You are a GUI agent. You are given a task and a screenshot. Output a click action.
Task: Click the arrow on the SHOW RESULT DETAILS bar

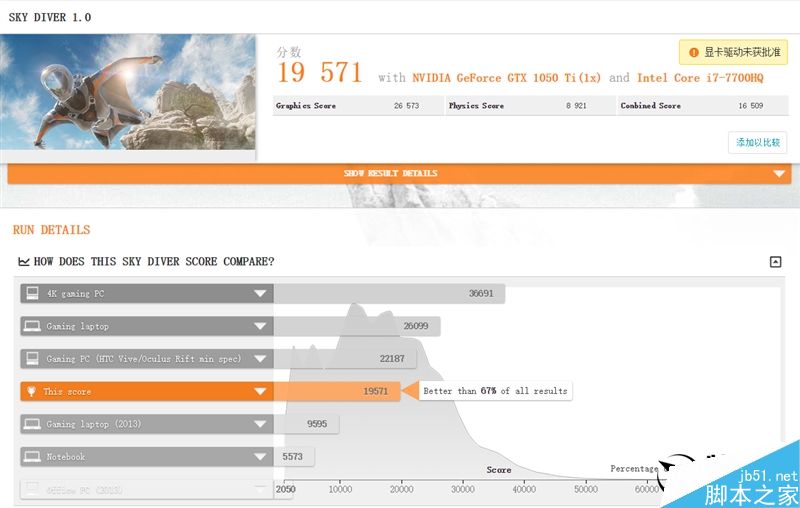pyautogui.click(x=779, y=173)
